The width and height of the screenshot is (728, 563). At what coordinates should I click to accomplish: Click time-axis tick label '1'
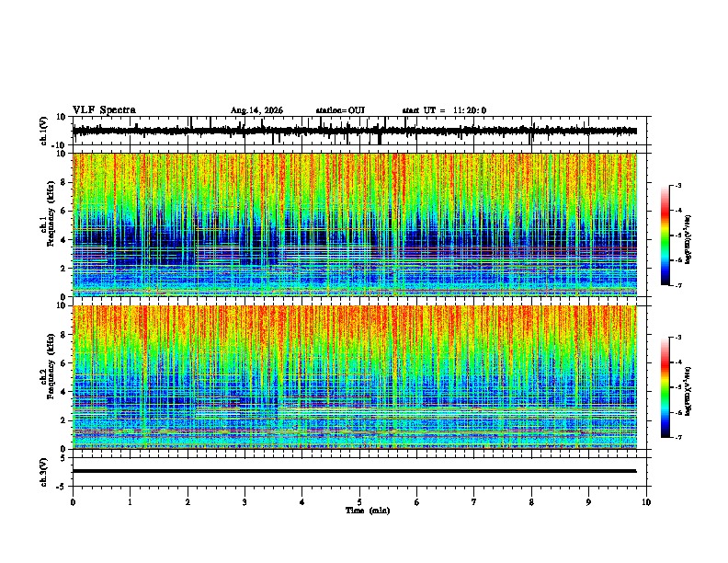(130, 502)
